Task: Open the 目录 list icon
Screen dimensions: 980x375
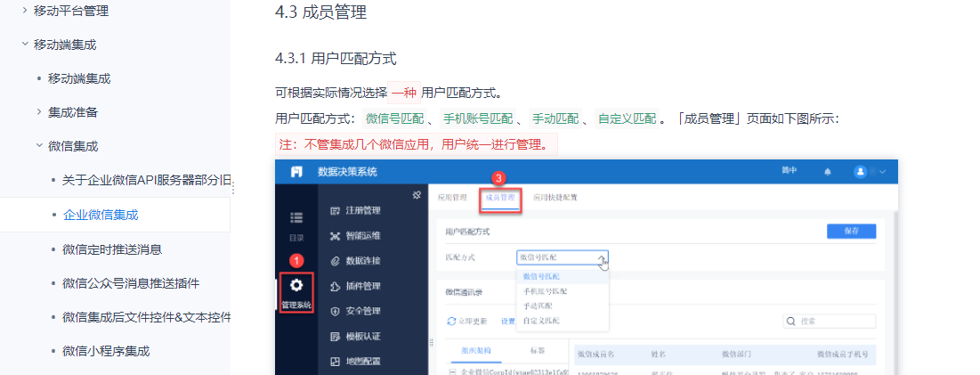Action: (297, 216)
